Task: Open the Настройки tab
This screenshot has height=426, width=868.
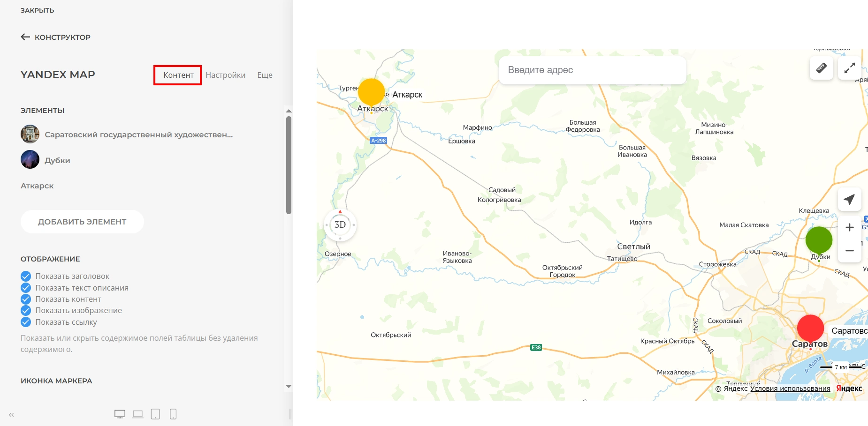Action: point(225,75)
